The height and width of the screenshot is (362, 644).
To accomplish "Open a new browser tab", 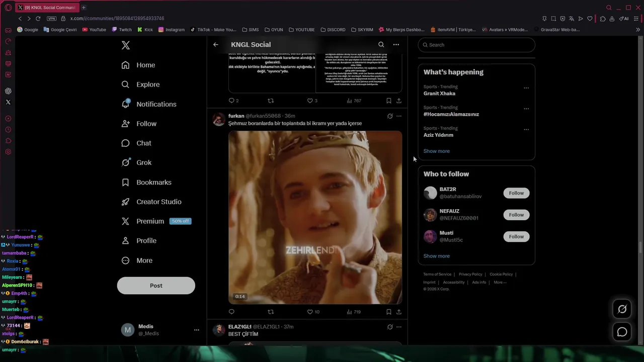I will point(84,8).
